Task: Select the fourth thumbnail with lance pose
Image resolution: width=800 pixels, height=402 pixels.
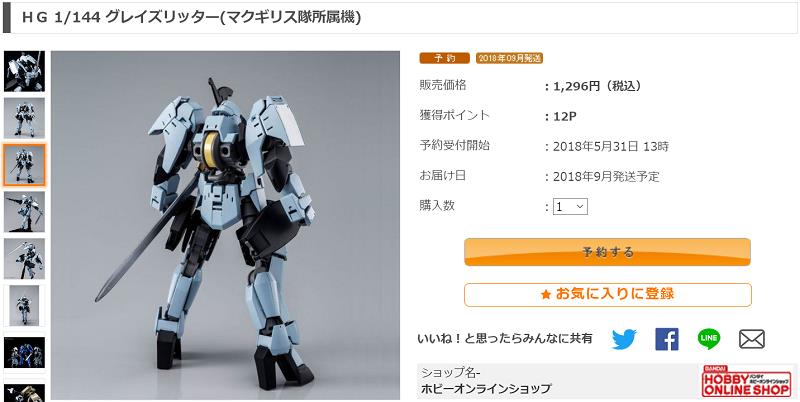Action: click(x=24, y=212)
